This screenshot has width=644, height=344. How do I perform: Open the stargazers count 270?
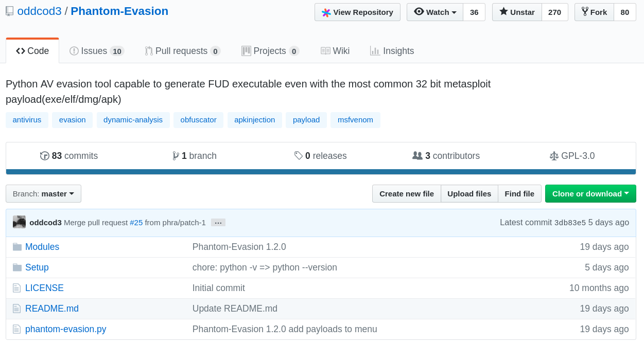[555, 12]
